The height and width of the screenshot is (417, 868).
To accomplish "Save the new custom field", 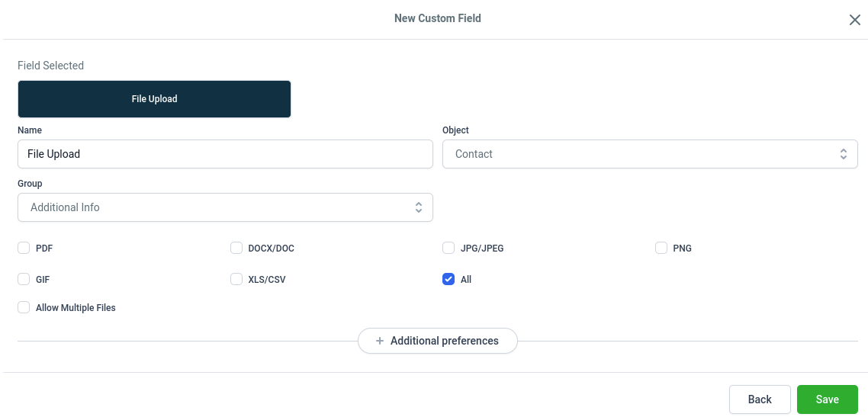I will point(827,399).
